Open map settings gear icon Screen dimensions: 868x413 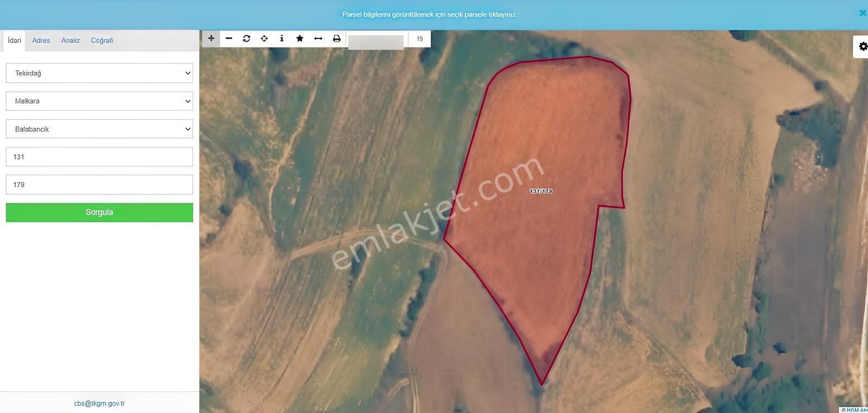tap(863, 47)
